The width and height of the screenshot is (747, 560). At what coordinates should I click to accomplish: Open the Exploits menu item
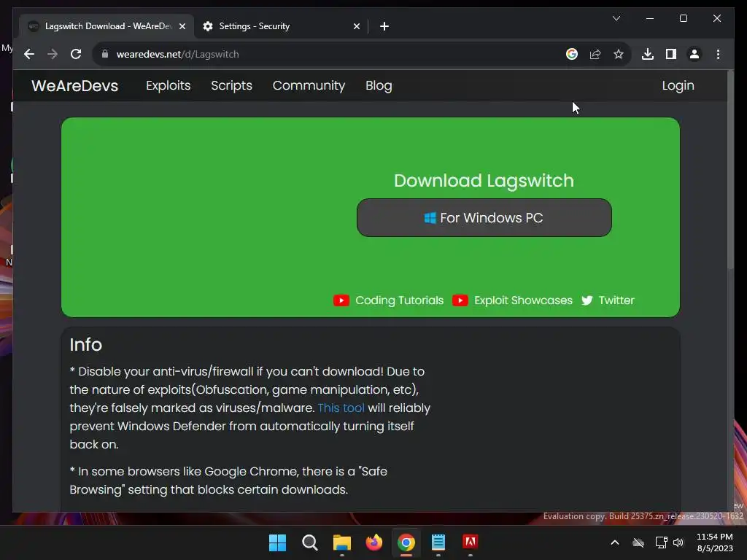coord(169,86)
